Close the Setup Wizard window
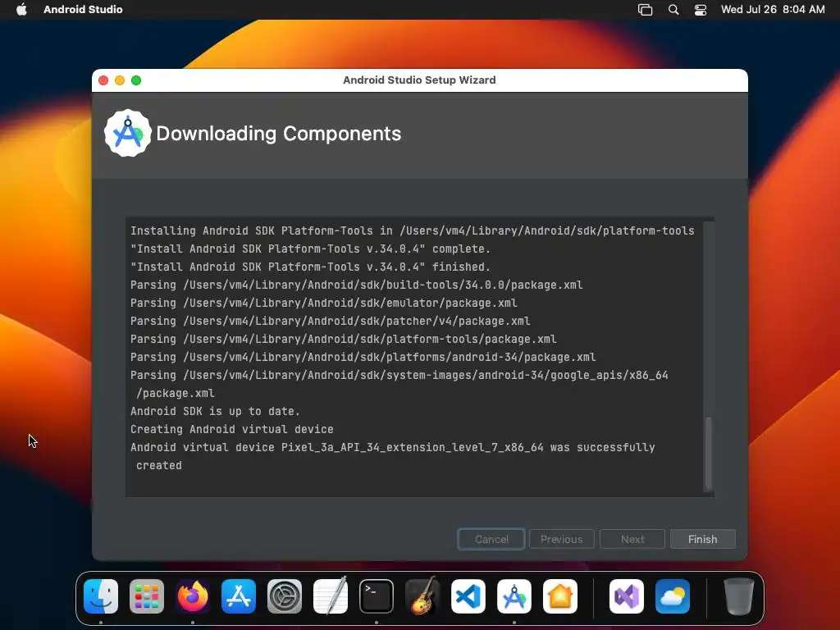Viewport: 840px width, 630px height. 103,80
